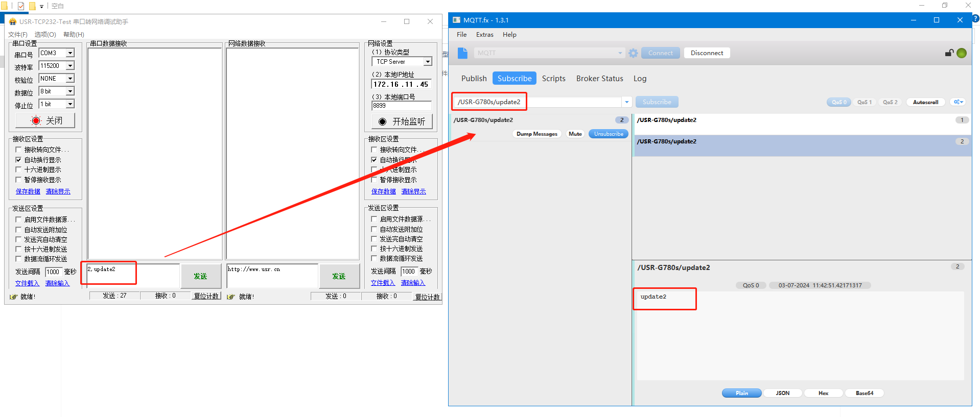
Task: Click the green connection status indicator
Action: click(x=962, y=53)
